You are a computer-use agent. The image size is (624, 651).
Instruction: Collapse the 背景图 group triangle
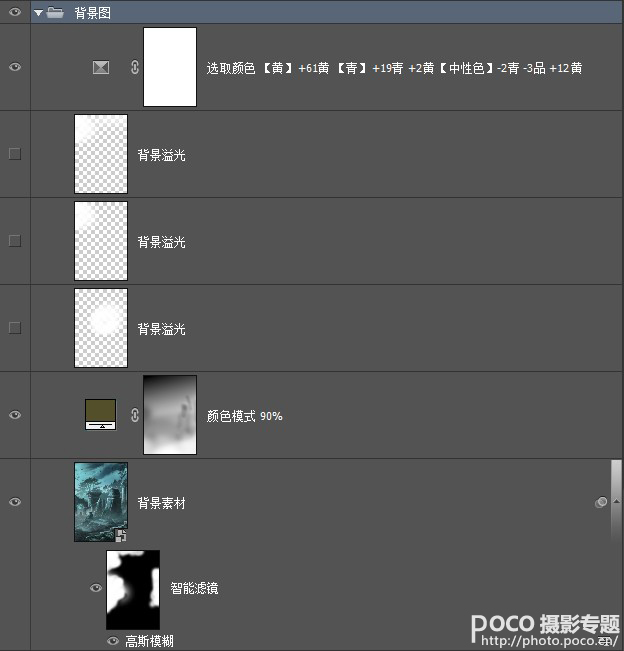click(x=39, y=13)
